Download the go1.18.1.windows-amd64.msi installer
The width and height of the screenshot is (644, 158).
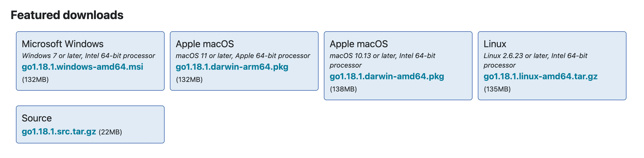pyautogui.click(x=82, y=67)
